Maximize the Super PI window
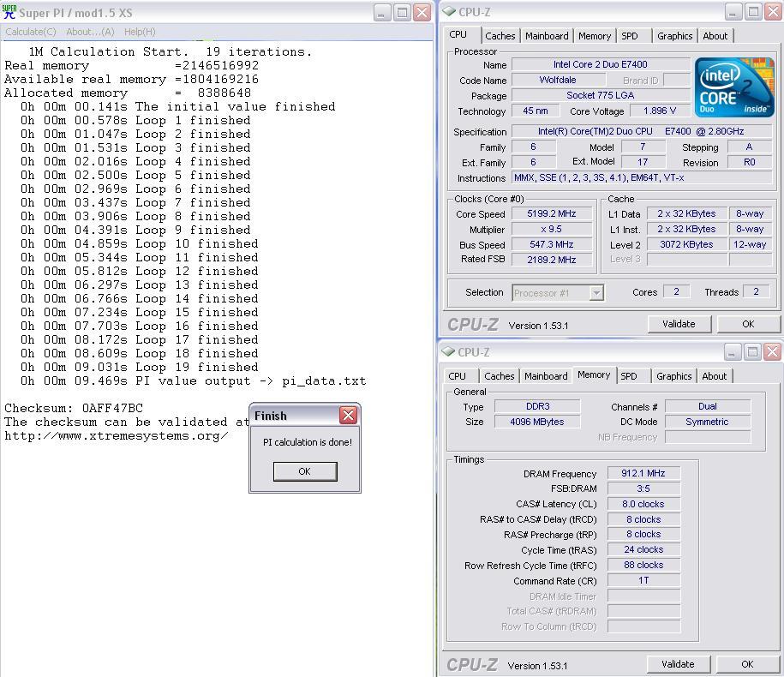Image resolution: width=784 pixels, height=677 pixels. tap(402, 13)
